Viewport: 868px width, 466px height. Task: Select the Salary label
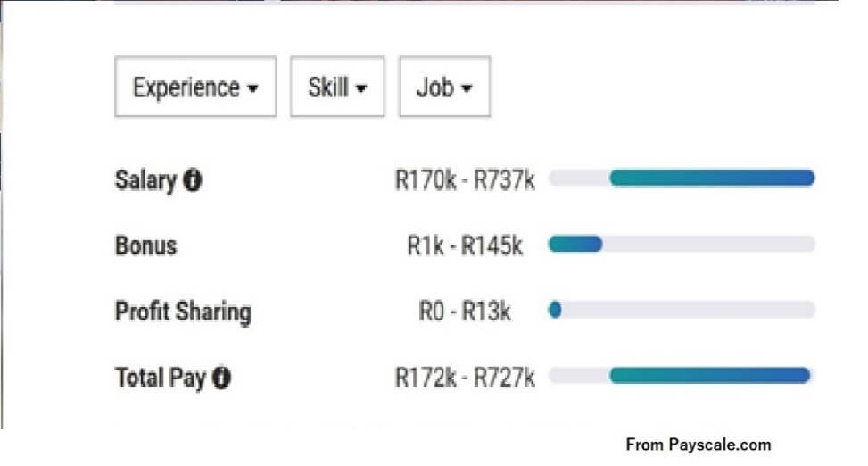pos(145,180)
